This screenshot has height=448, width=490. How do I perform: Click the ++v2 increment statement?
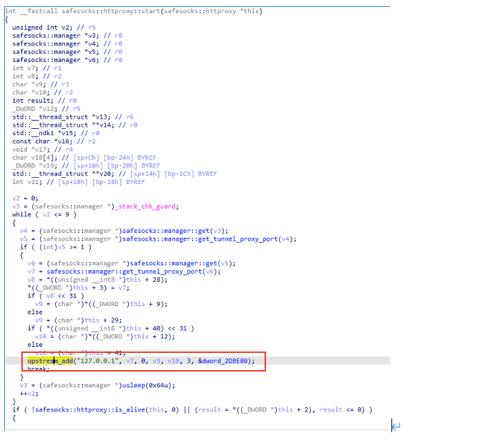point(28,393)
